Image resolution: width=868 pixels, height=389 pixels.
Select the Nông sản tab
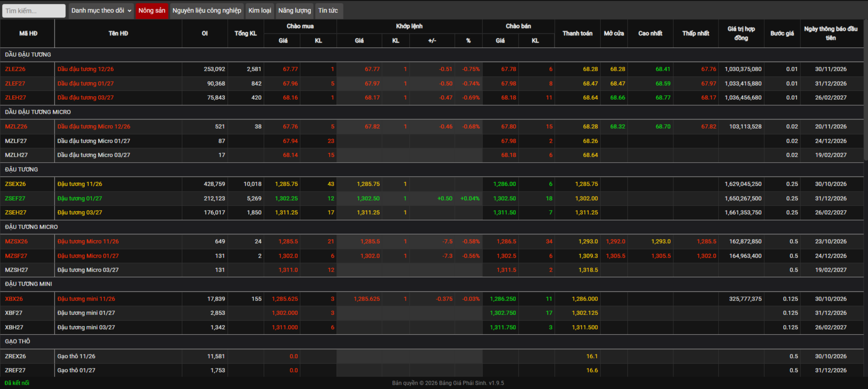point(152,11)
